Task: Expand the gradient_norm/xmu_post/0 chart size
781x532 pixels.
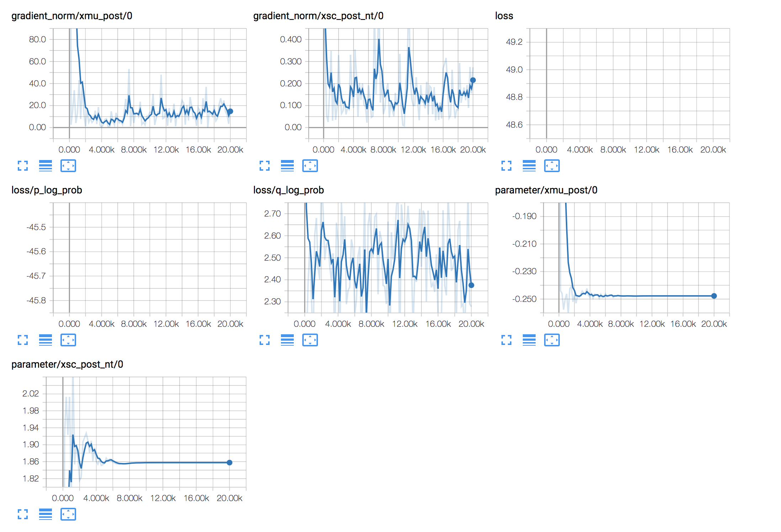Action: tap(23, 166)
